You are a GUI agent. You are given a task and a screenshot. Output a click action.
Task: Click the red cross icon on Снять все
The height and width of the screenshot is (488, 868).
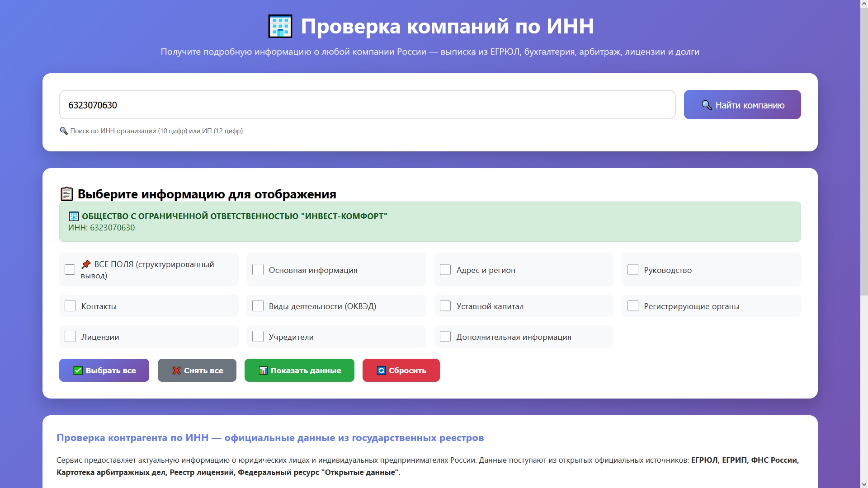[176, 371]
